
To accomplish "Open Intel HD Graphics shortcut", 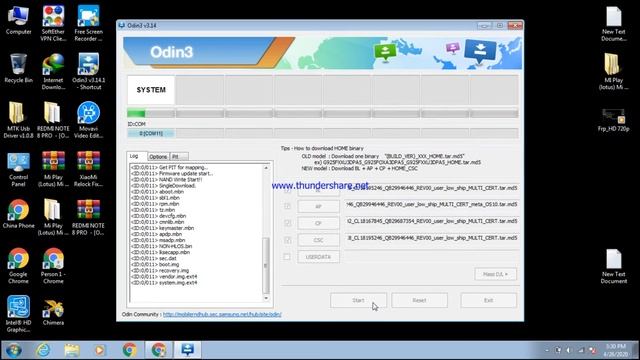I will pyautogui.click(x=18, y=314).
